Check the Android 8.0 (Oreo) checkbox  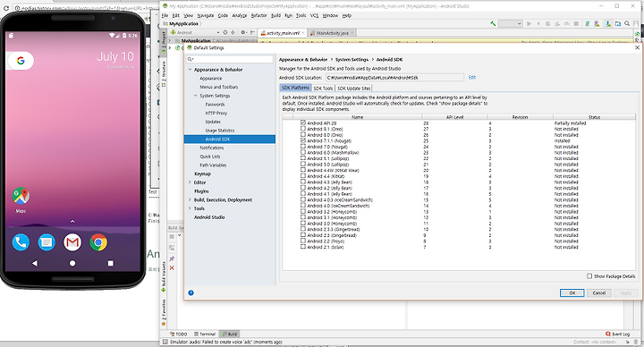(x=303, y=135)
